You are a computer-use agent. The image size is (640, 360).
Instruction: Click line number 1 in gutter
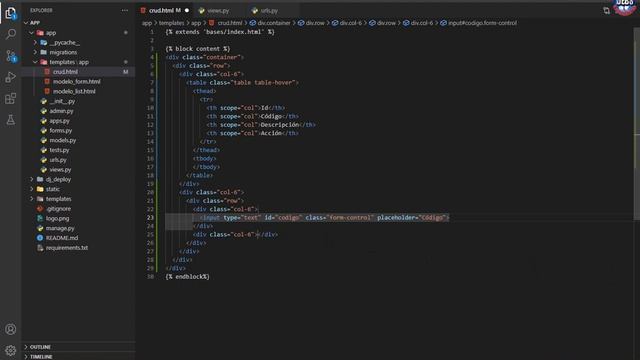click(152, 32)
